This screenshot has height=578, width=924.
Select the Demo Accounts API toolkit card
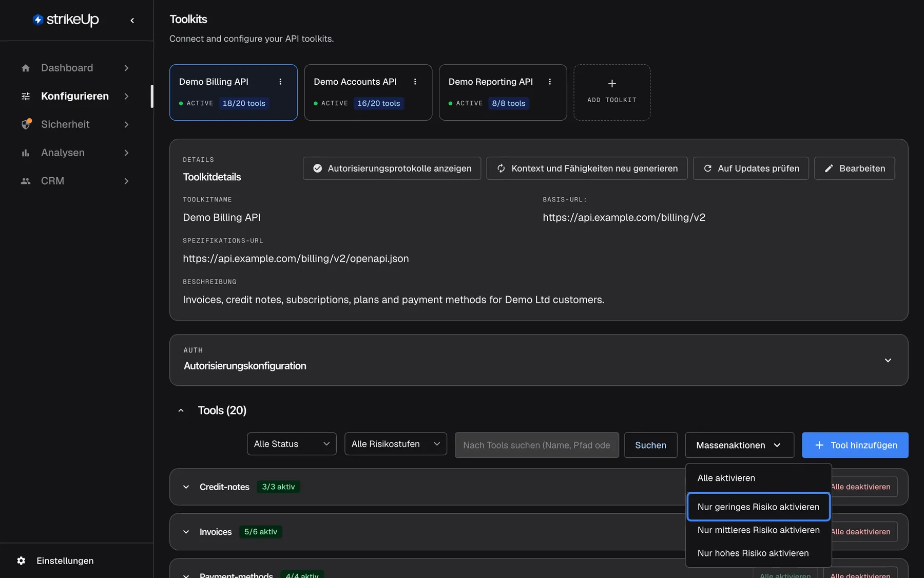click(x=368, y=92)
